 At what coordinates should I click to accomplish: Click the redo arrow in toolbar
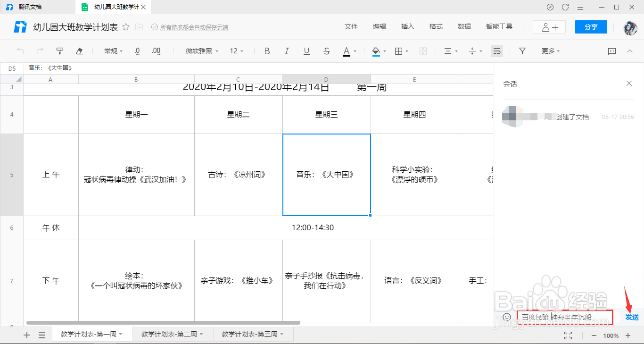tap(40, 51)
